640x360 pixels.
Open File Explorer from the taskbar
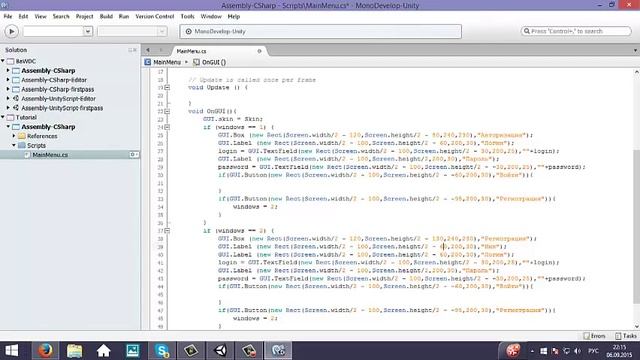click(x=74, y=351)
